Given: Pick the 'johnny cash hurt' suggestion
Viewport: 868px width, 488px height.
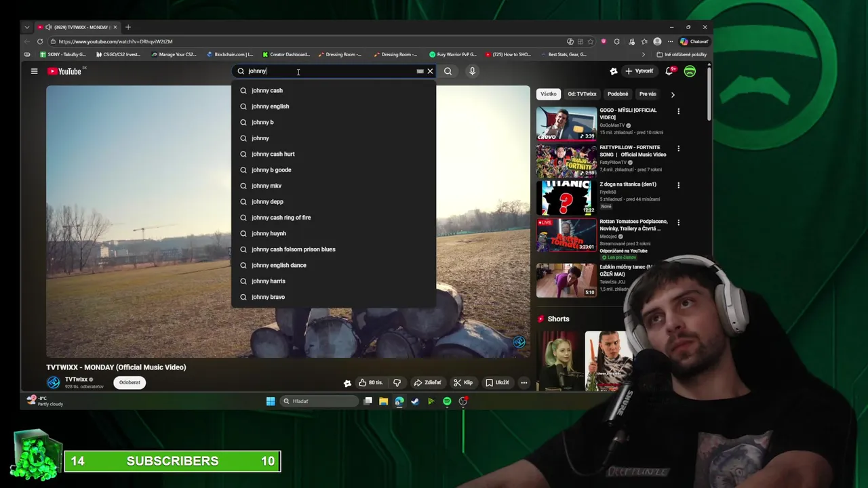Looking at the screenshot, I should [x=334, y=154].
